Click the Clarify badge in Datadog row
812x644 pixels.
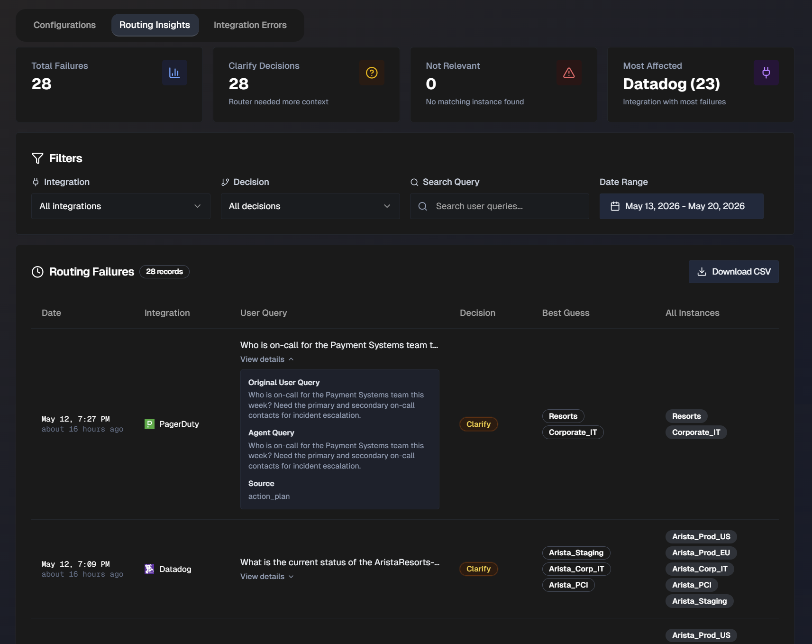click(479, 569)
